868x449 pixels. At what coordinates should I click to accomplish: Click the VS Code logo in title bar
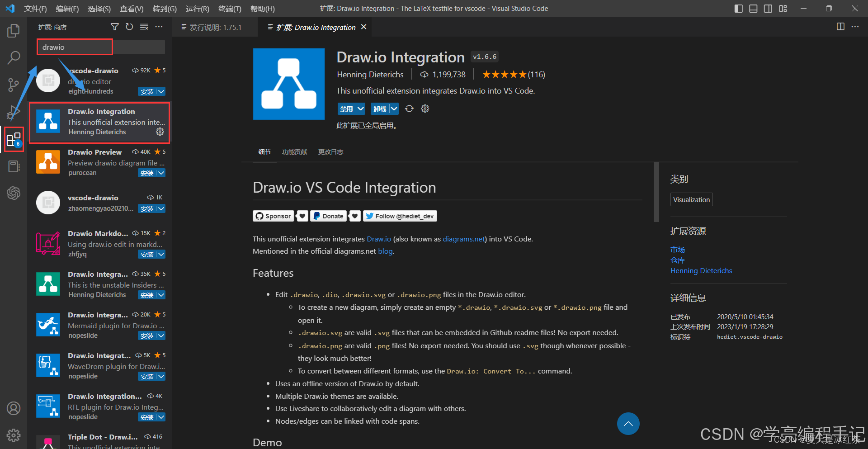tap(10, 9)
